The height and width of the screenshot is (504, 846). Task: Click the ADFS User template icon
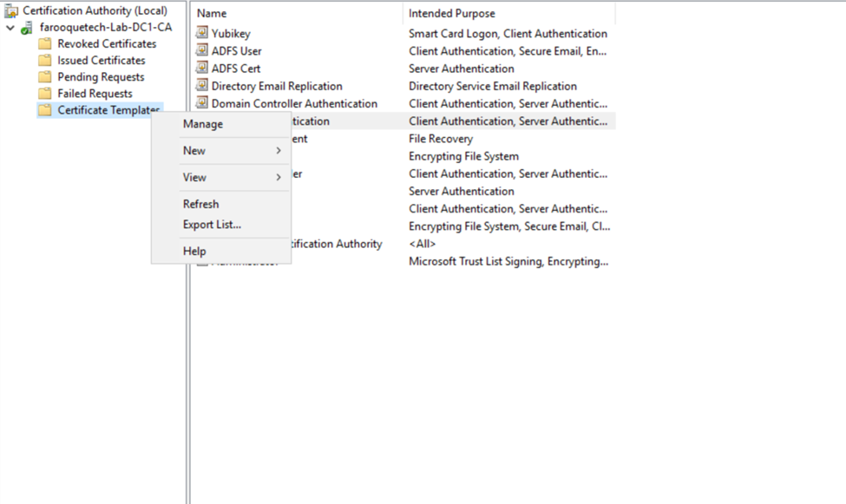coord(202,50)
